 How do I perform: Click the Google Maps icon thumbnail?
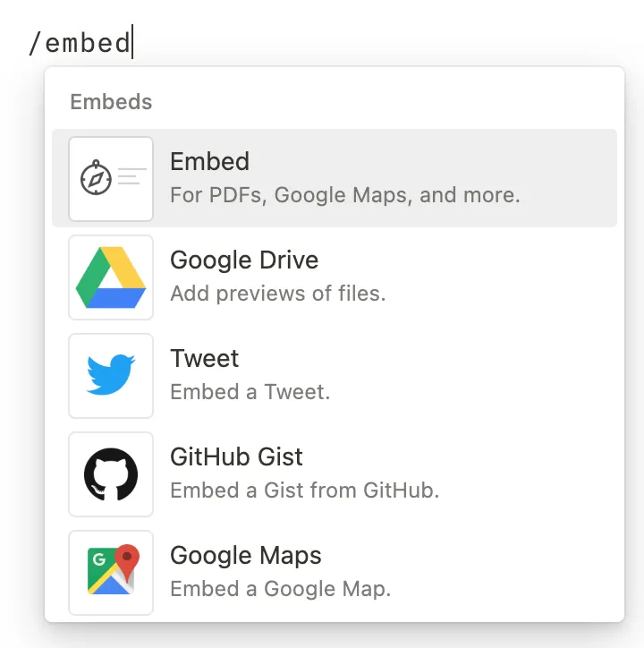111,573
